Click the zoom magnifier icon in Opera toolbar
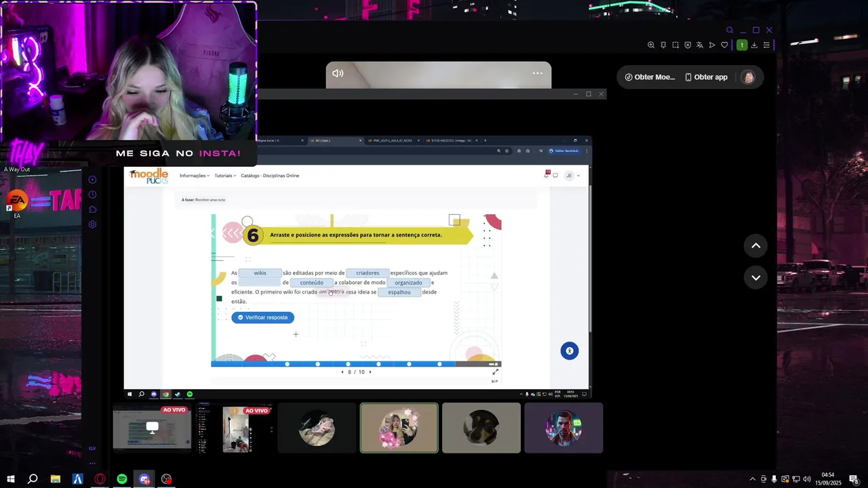The width and height of the screenshot is (868, 488). [651, 45]
